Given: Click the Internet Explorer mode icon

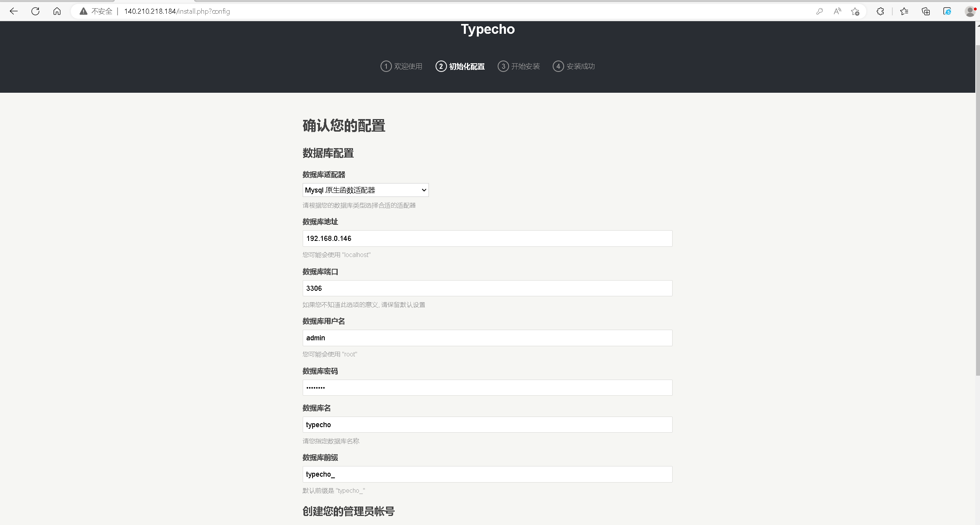Looking at the screenshot, I should pyautogui.click(x=947, y=11).
